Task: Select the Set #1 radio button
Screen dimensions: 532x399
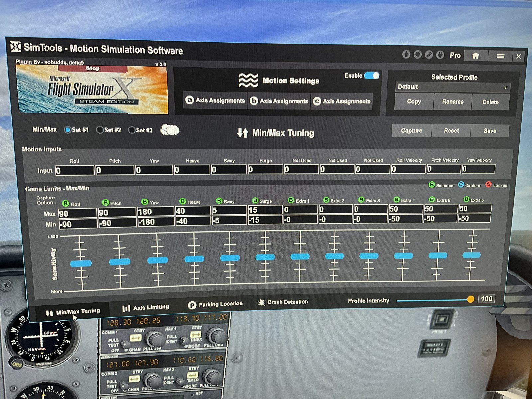Action: (67, 130)
